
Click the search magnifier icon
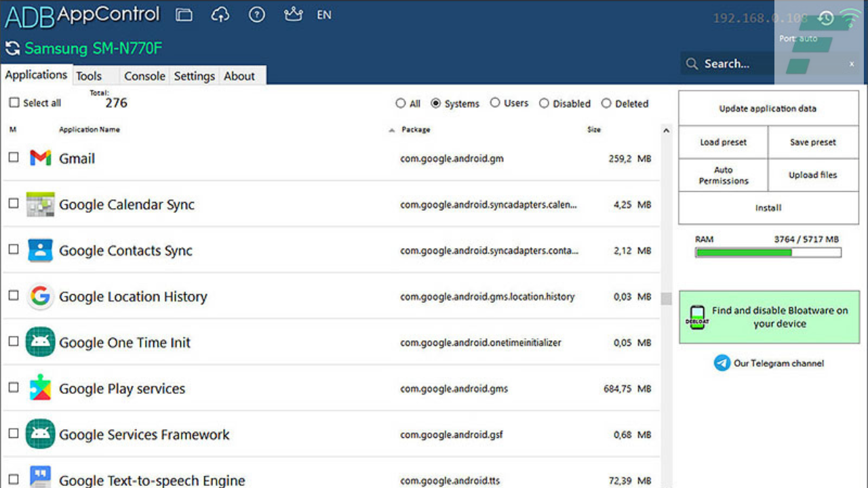click(x=692, y=64)
